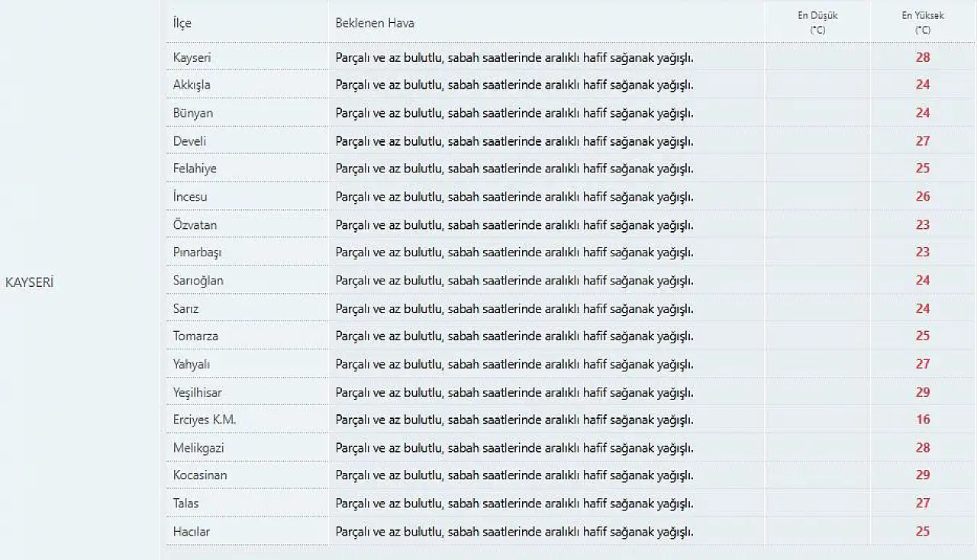This screenshot has width=977, height=560.
Task: Click the weather forecast text for Talas row
Action: coord(514,504)
